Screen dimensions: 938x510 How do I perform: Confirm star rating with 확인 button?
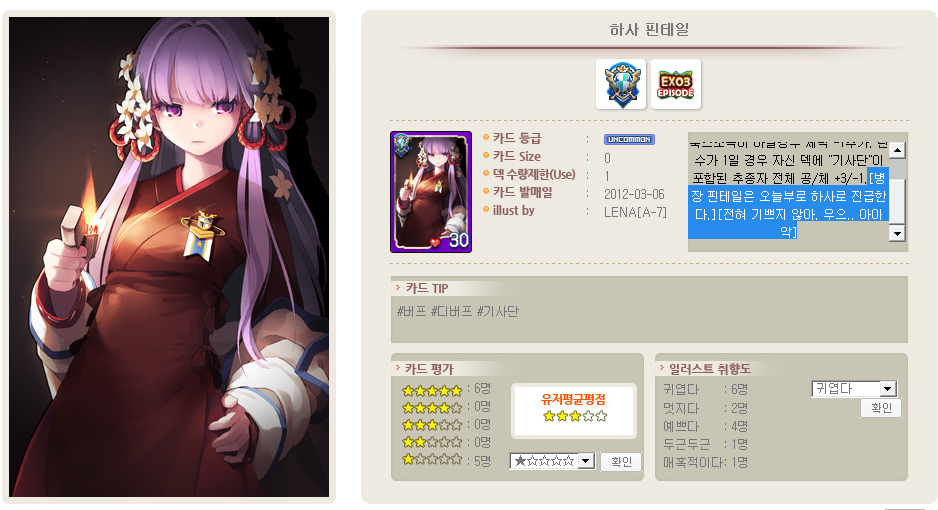[621, 462]
